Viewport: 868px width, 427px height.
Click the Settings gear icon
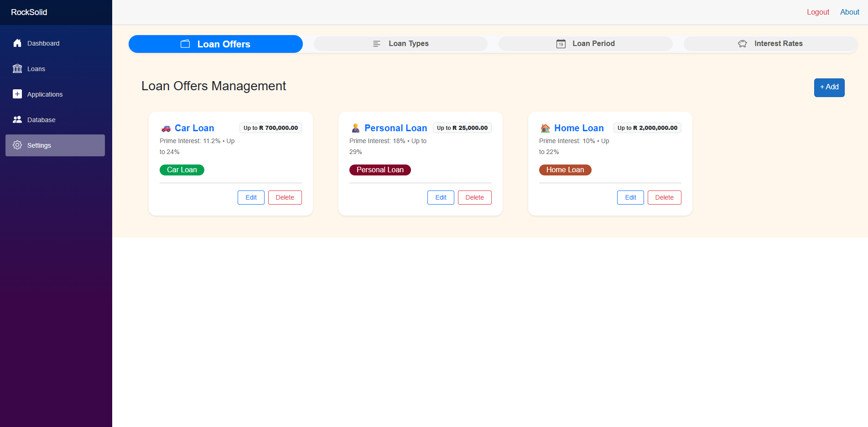coord(17,145)
